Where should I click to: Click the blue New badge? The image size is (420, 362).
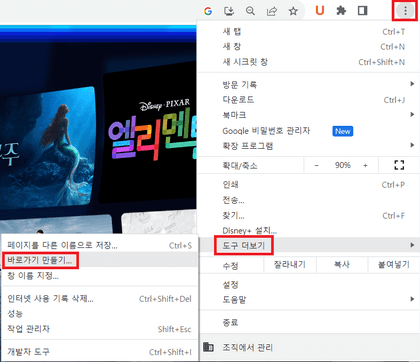coord(343,131)
